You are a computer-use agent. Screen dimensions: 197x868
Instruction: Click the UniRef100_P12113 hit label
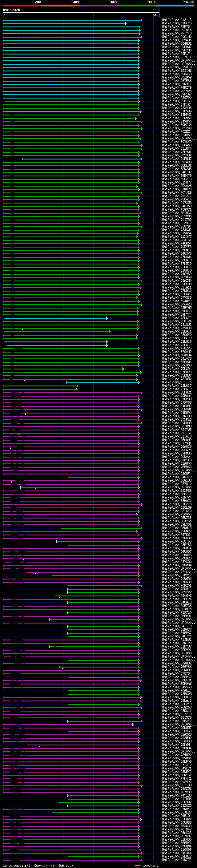coord(176,20)
